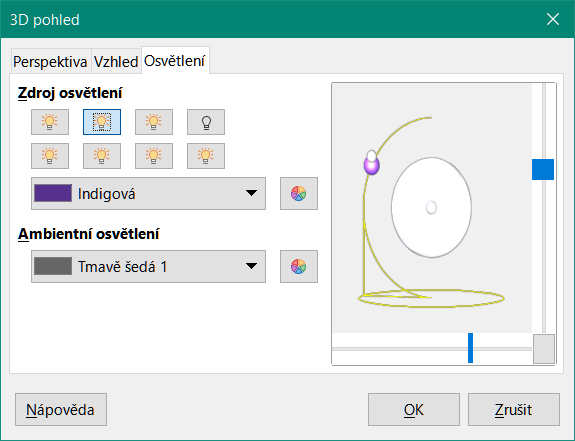Open the Tmavě šedá 1 ambient color dropdown

pyautogui.click(x=149, y=267)
